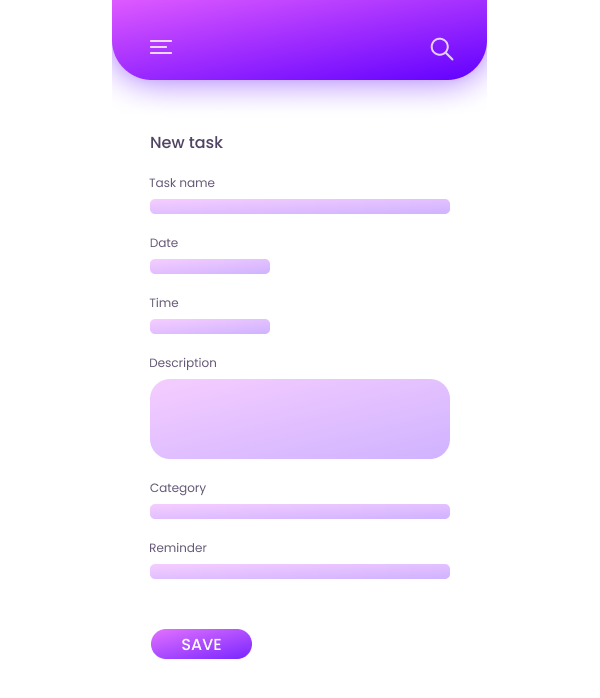Click the "Time" label text
Viewport: 600px width, 698px height.
164,303
